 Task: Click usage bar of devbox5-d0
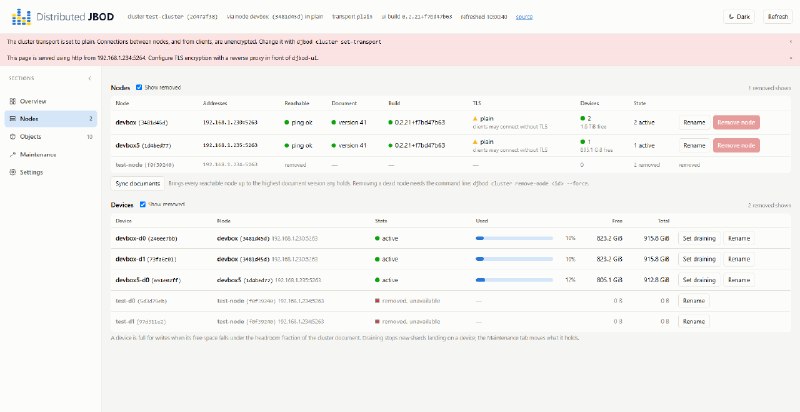click(x=514, y=280)
